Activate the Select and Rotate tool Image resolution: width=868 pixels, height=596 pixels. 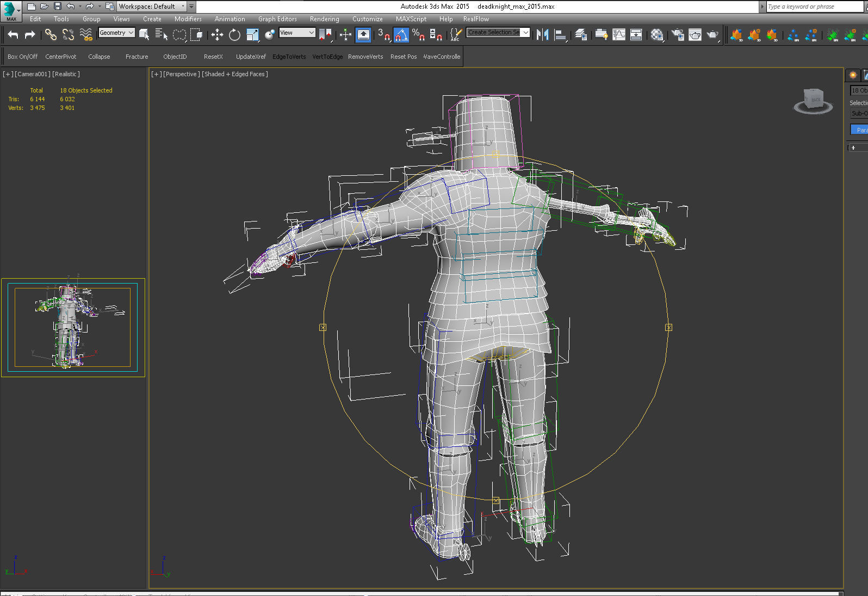pyautogui.click(x=234, y=35)
